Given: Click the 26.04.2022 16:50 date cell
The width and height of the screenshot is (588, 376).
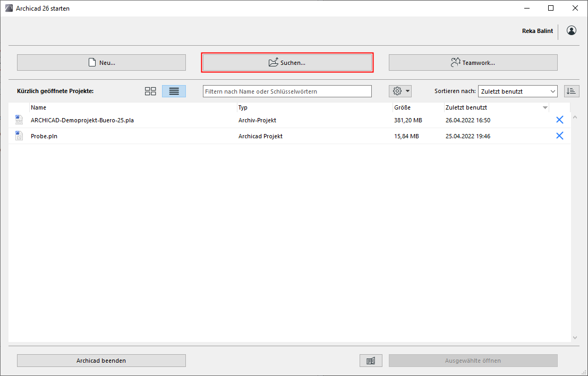Looking at the screenshot, I should 467,120.
